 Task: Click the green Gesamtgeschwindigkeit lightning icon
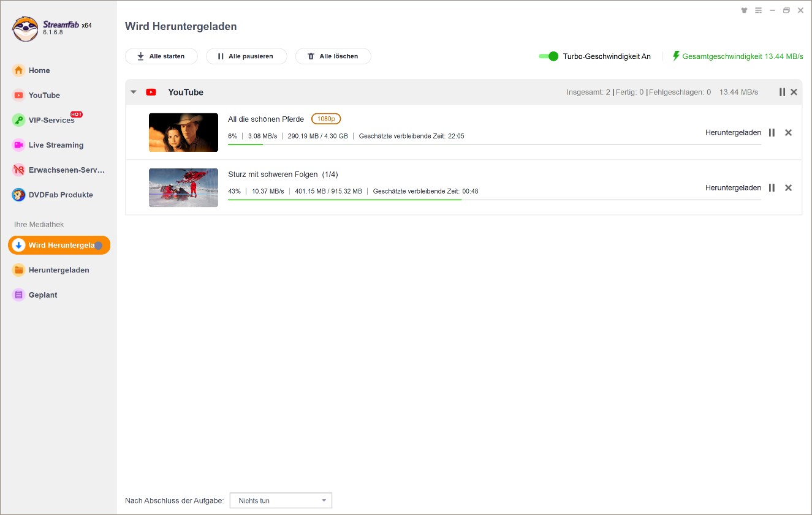(677, 56)
